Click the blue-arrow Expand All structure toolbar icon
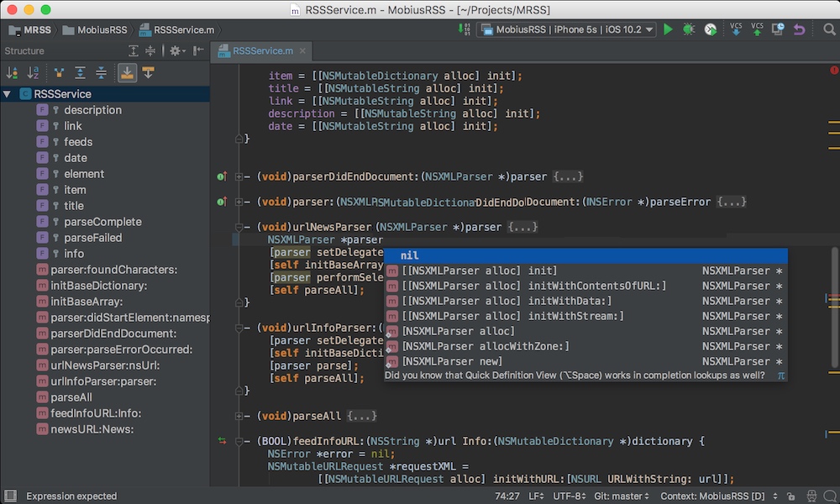This screenshot has height=504, width=840. 80,73
